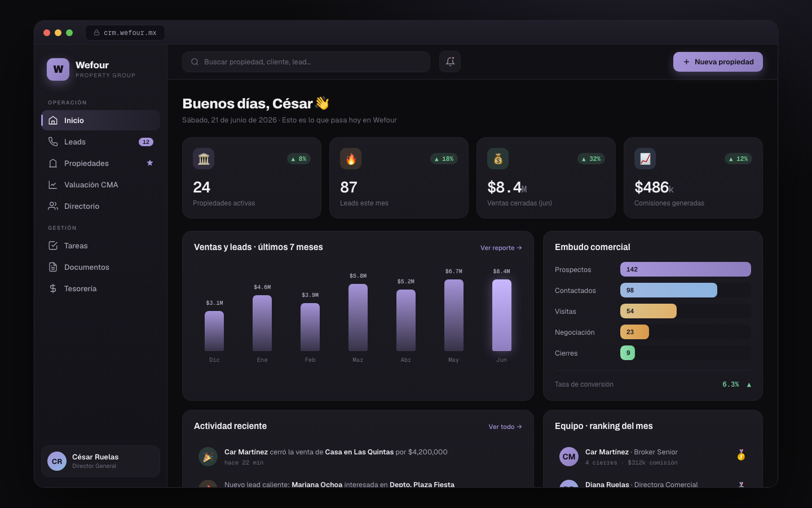Click the notifications bell icon

450,62
